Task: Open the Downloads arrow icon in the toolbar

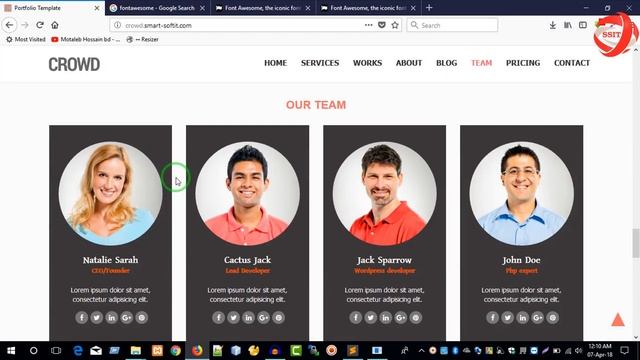Action: pos(553,25)
